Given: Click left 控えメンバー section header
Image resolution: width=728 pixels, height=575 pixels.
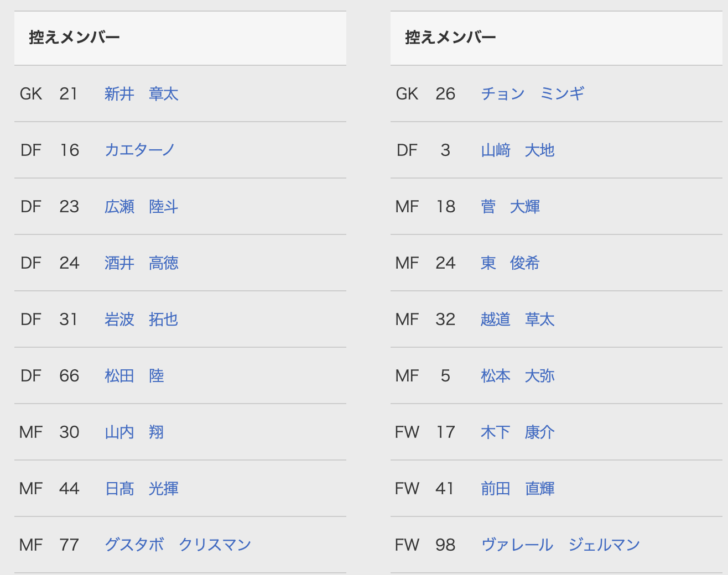Looking at the screenshot, I should click(x=180, y=38).
